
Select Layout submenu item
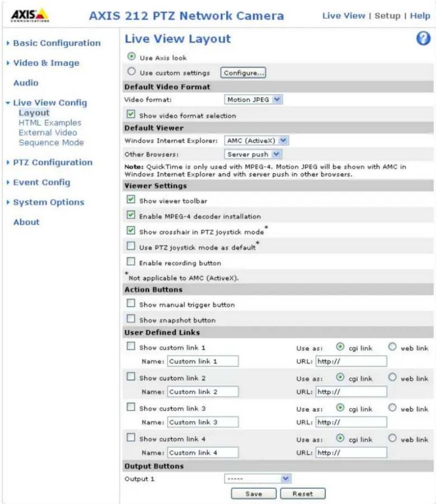34,113
